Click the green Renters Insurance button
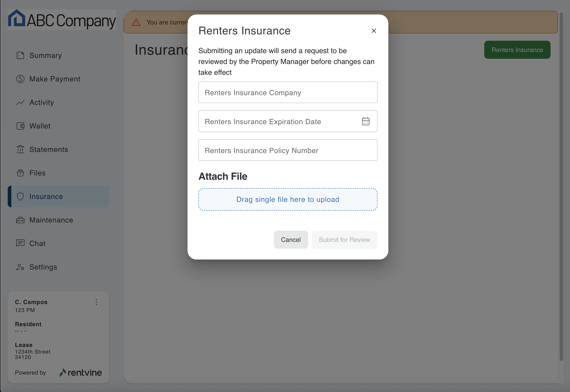Image resolution: width=570 pixels, height=392 pixels. [x=517, y=50]
